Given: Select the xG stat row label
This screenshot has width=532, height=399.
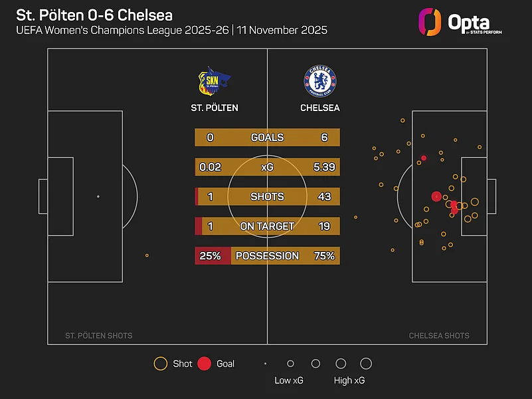Looking at the screenshot, I should pos(267,168).
